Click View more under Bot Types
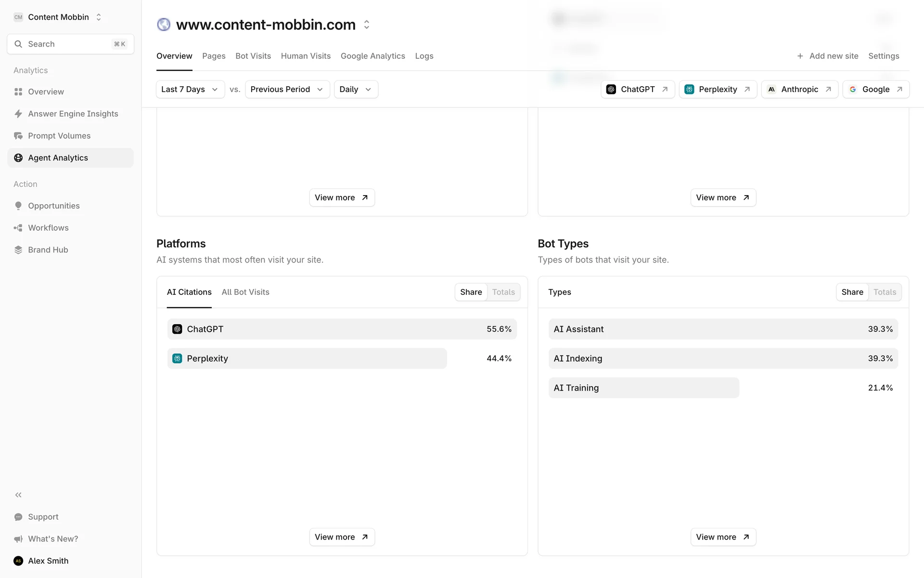 click(x=723, y=537)
